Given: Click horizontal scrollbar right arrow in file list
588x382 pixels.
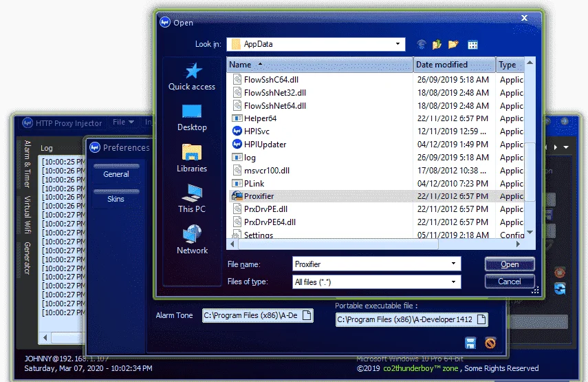Looking at the screenshot, I should 518,244.
